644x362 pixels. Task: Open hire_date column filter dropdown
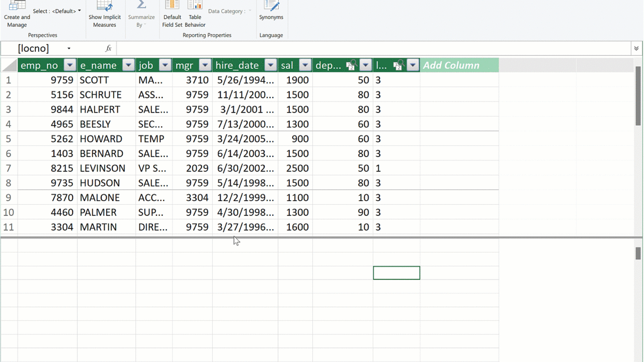[271, 65]
